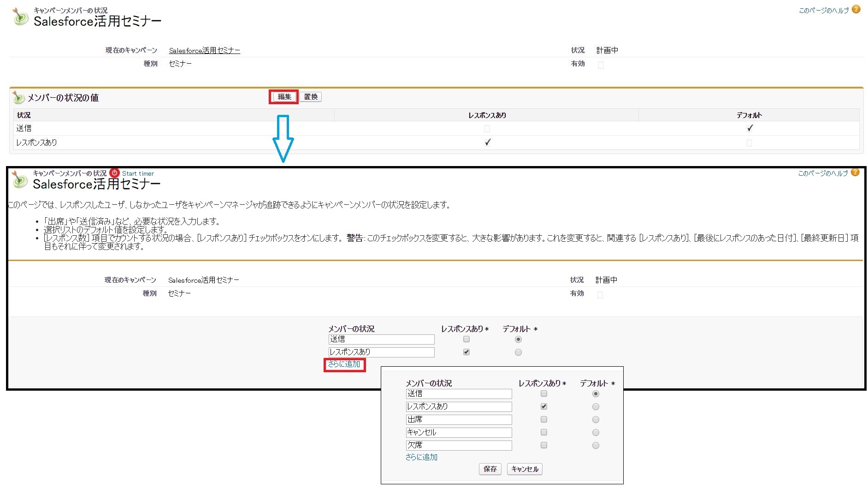This screenshot has height=488, width=868.
Task: Click さらに追加 link below 欠席 field
Action: pyautogui.click(x=421, y=457)
